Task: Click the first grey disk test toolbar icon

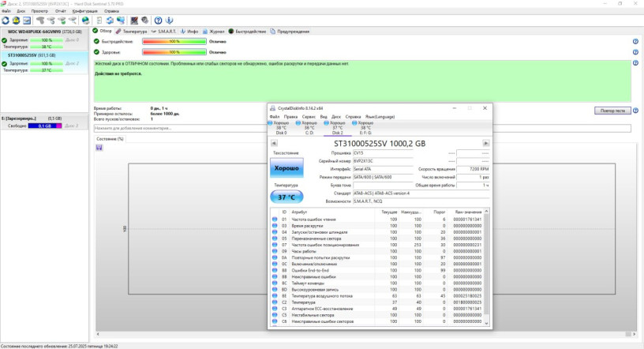Action: [x=40, y=21]
